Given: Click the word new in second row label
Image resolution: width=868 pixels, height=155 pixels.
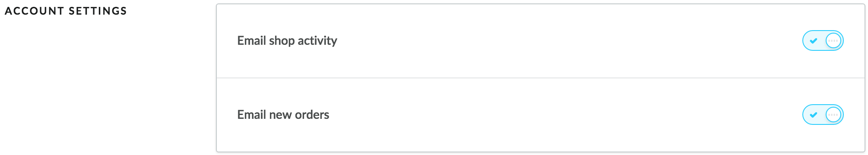Looking at the screenshot, I should tap(280, 115).
